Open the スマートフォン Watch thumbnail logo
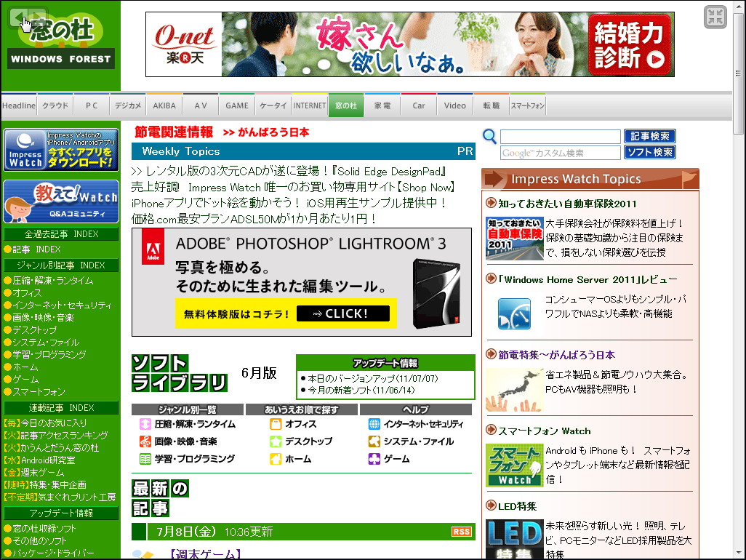The width and height of the screenshot is (746, 560). click(x=514, y=465)
